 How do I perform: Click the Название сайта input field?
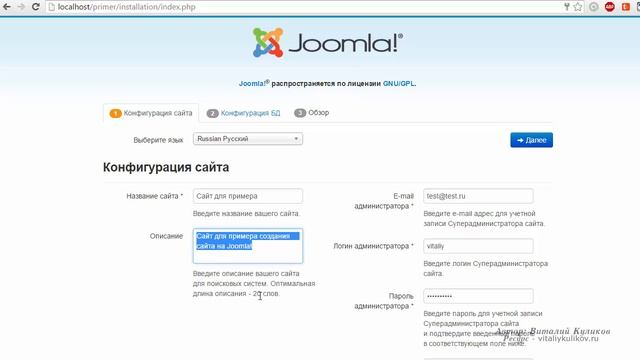tap(248, 196)
